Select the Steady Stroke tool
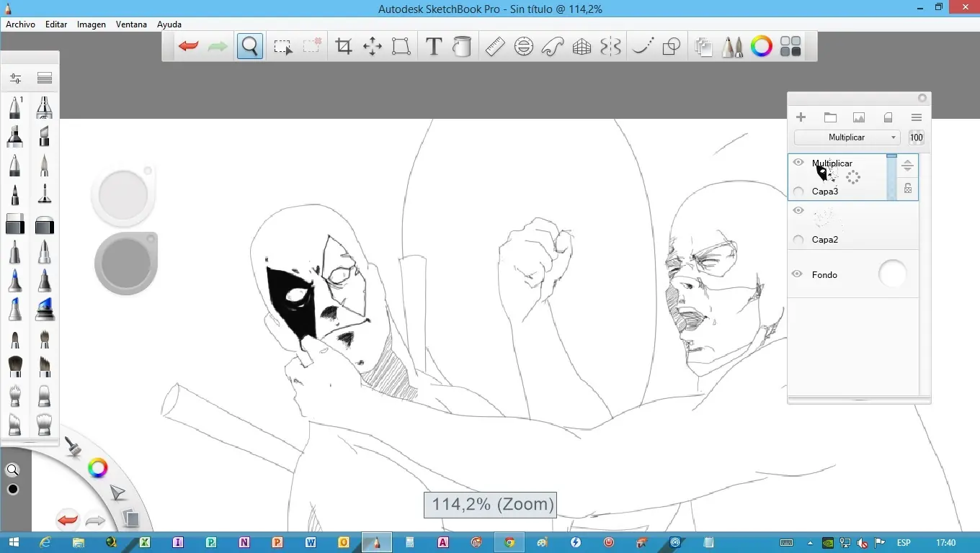 [x=642, y=47]
